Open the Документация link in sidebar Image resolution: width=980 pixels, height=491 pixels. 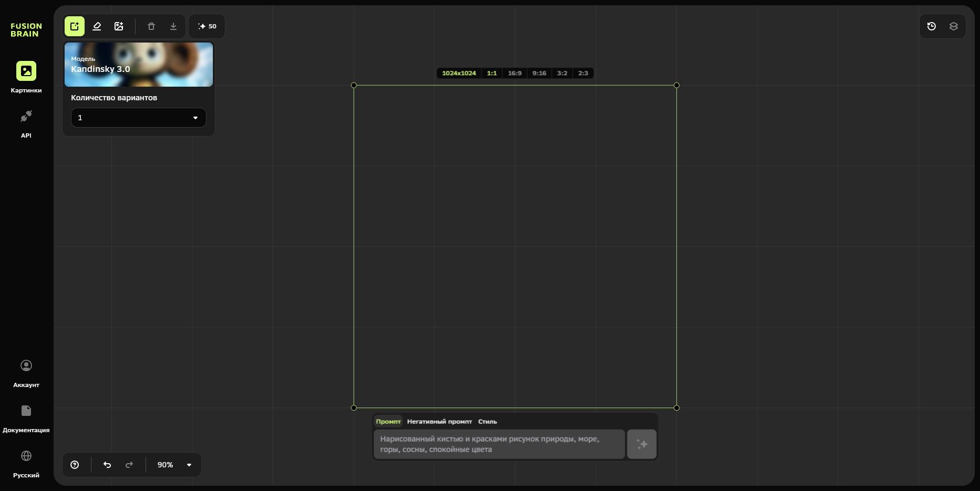[26, 418]
